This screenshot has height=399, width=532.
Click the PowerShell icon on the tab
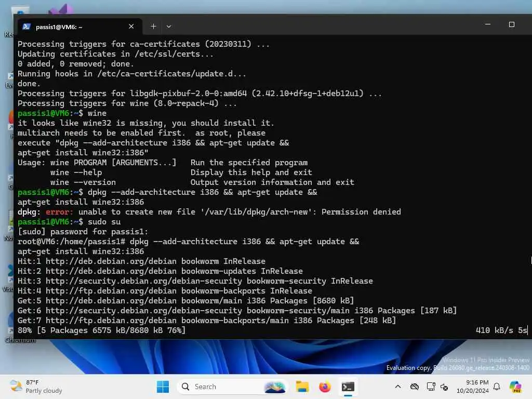26,26
